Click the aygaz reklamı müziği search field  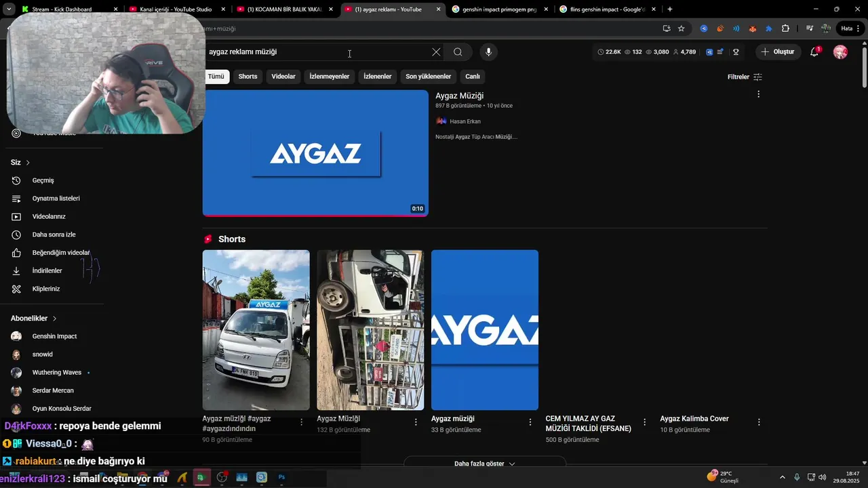(315, 52)
